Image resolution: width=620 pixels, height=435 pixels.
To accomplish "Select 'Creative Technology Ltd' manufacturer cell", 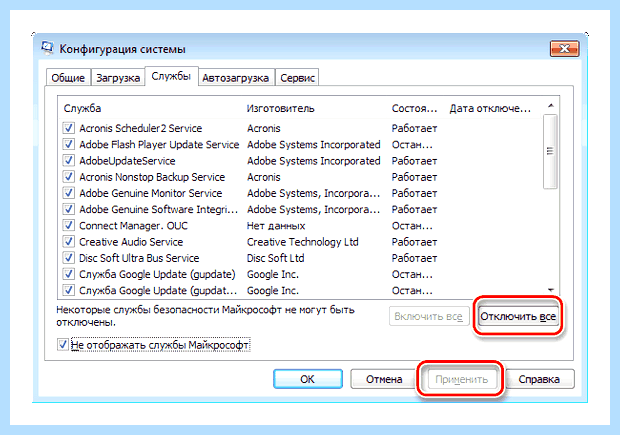I will (302, 242).
